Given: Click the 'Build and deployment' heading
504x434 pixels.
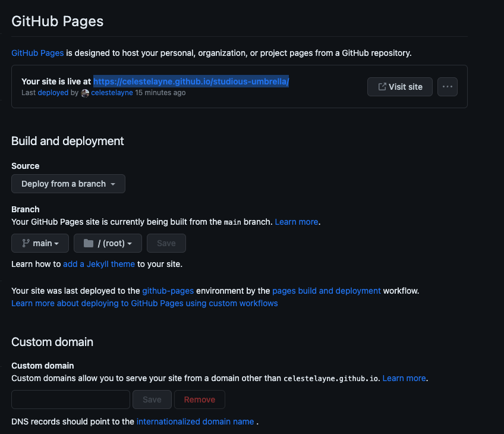Looking at the screenshot, I should [x=68, y=141].
